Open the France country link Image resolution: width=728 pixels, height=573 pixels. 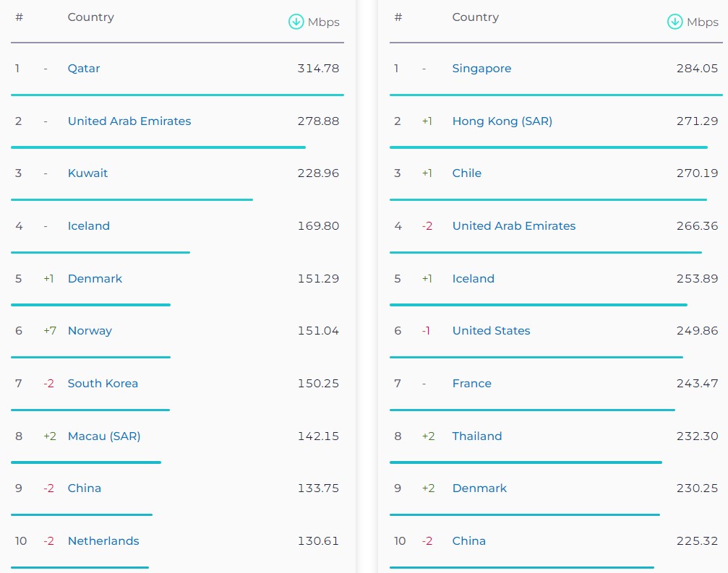click(471, 384)
